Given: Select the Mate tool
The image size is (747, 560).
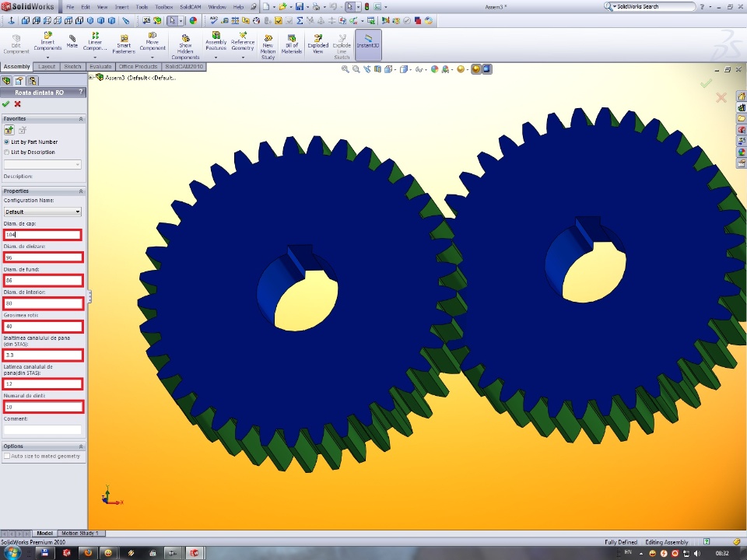Looking at the screenshot, I should tap(72, 41).
